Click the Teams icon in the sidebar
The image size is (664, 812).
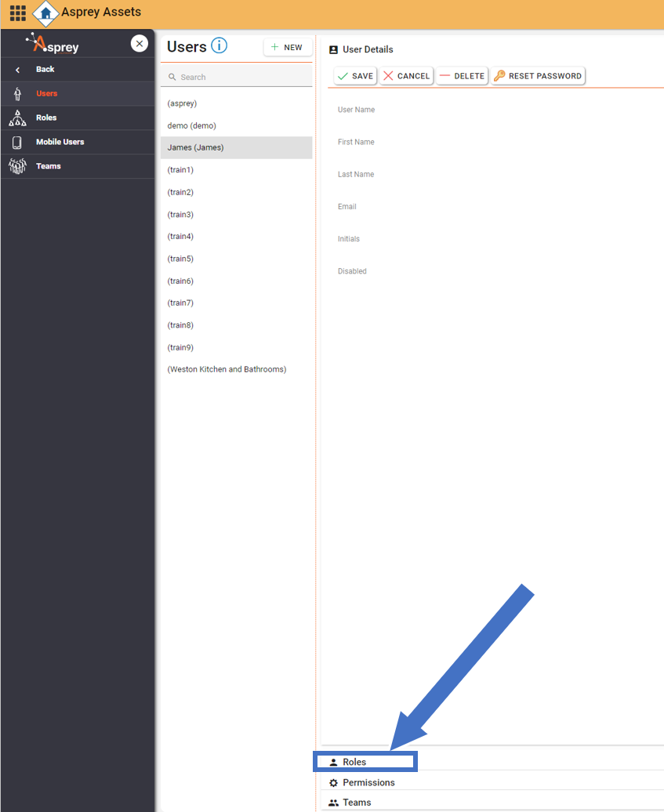click(x=17, y=166)
